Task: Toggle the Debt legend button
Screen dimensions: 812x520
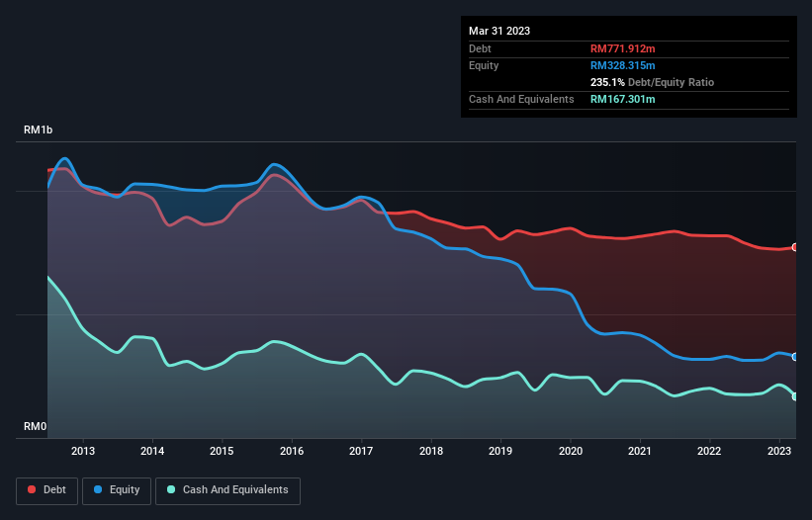Action: pos(47,490)
